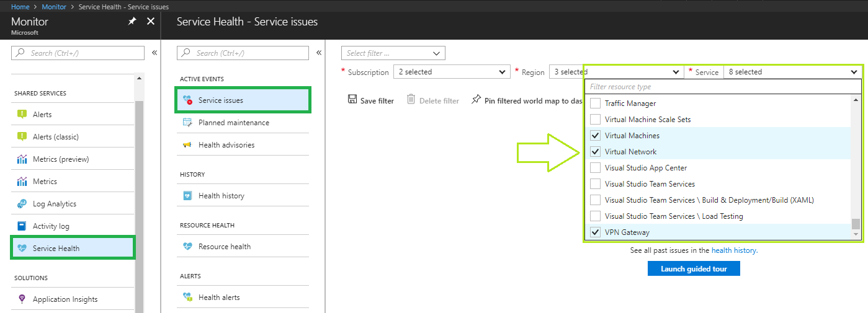Viewport: 868px width, 313px height.
Task: Click the Monitor menu search box
Action: (78, 53)
